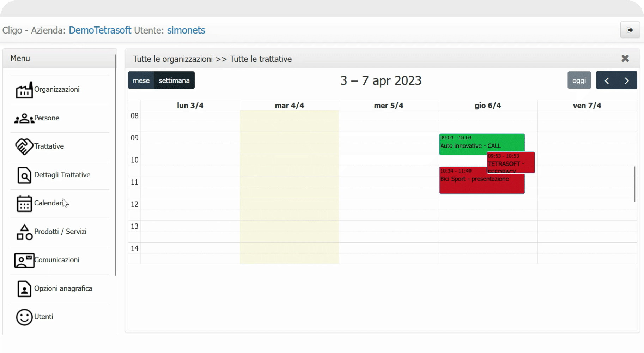Select the Dettagli Trattative magnifier icon
The image size is (644, 353).
coord(24,175)
